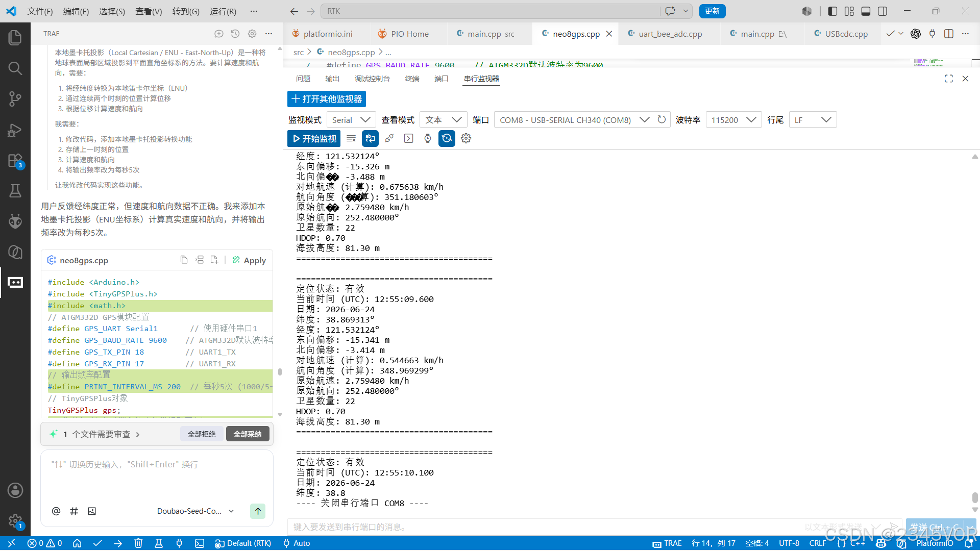Screen dimensions: 980x551
Task: Open the 文件(F) menu
Action: 40,11
